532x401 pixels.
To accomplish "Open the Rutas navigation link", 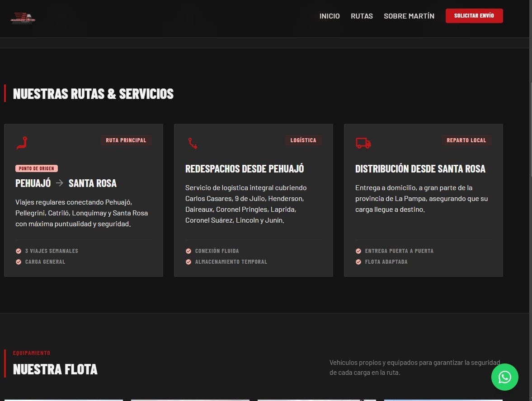I will coord(362,16).
